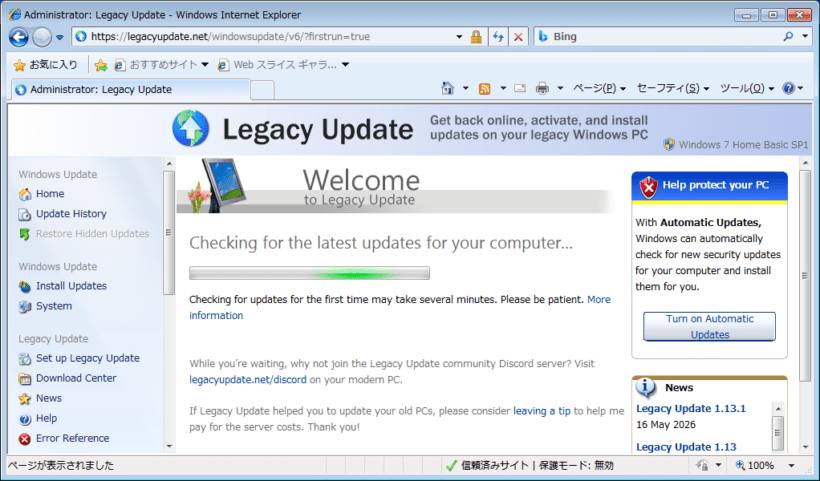Open Web スライス ギャラリー favorites item
Image resolution: width=820 pixels, height=481 pixels.
tap(283, 65)
